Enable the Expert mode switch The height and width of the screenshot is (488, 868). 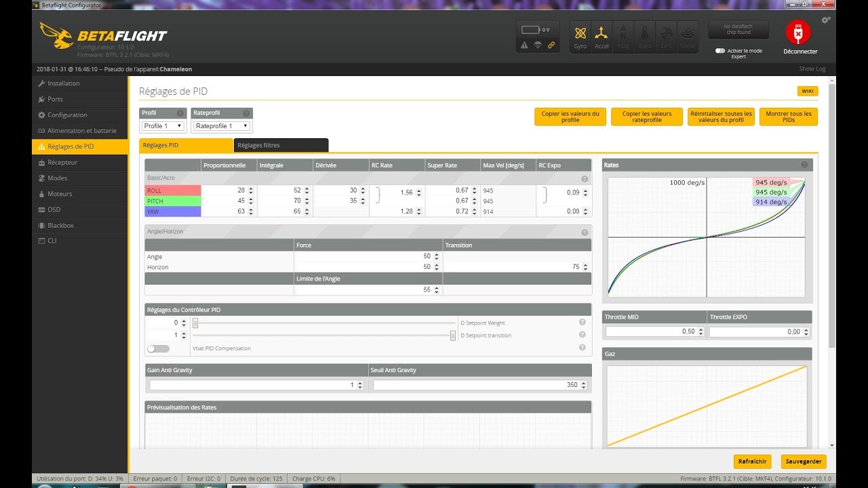coord(720,51)
